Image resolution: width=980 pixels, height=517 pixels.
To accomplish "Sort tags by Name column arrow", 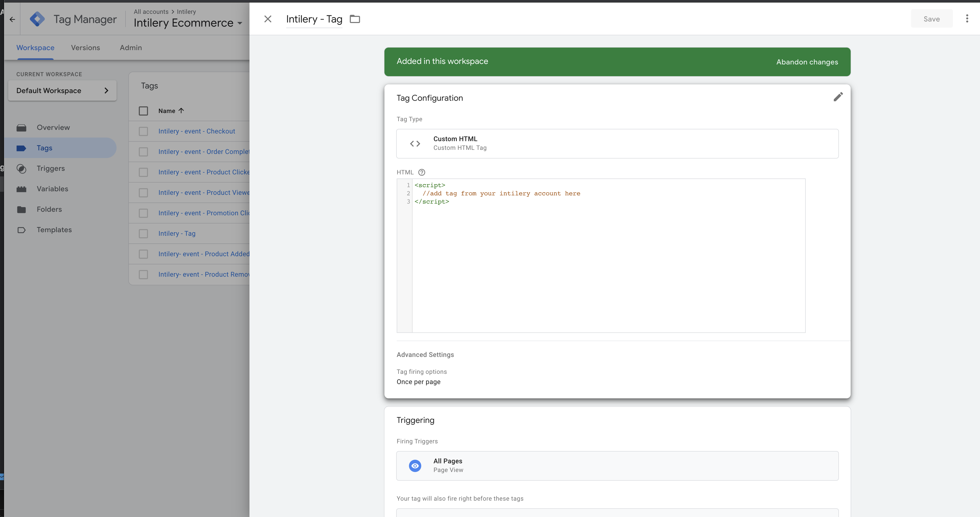I will tap(181, 111).
